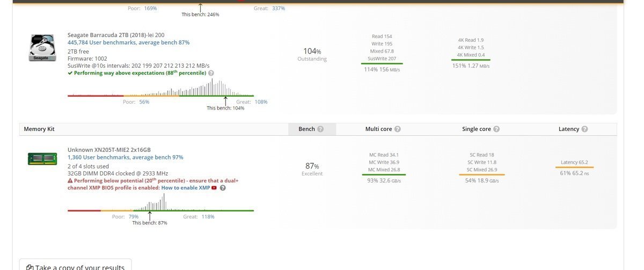Click Latency 65.2 value

(x=574, y=162)
